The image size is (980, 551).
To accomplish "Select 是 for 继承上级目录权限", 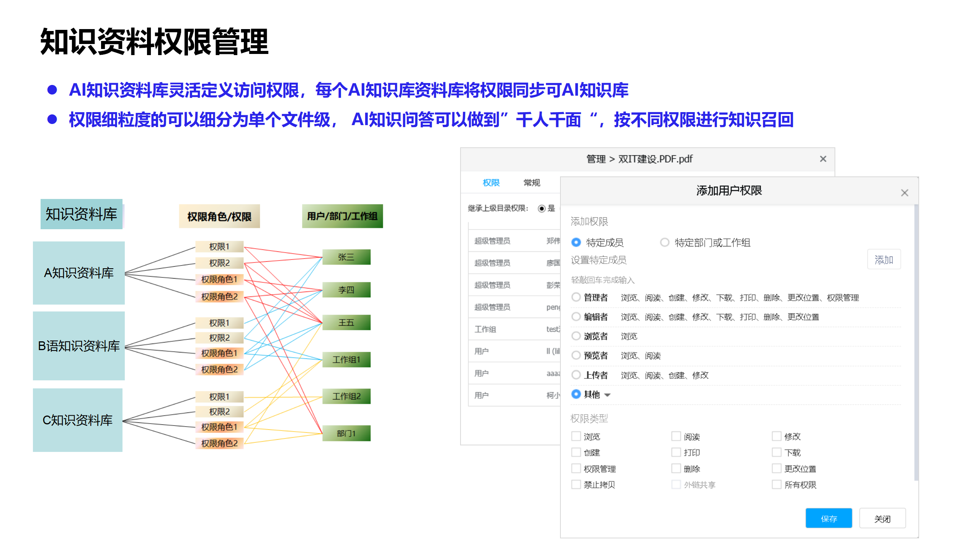I will tap(541, 209).
